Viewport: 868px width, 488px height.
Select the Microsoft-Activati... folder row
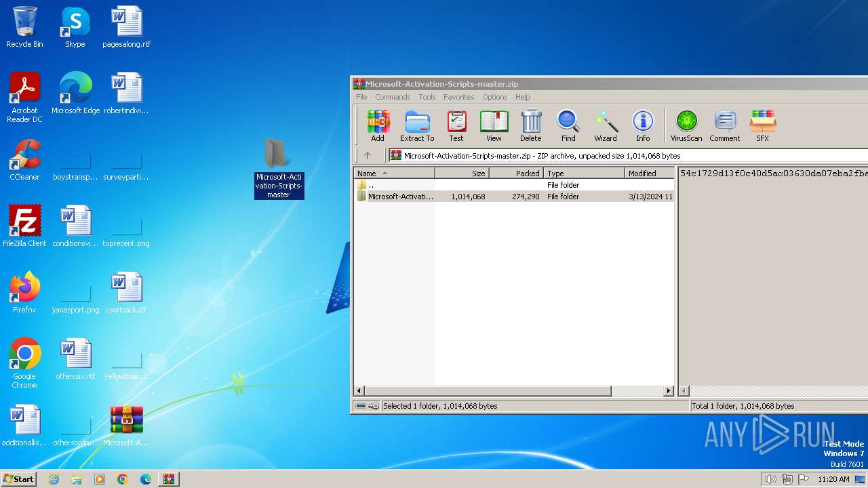(514, 197)
